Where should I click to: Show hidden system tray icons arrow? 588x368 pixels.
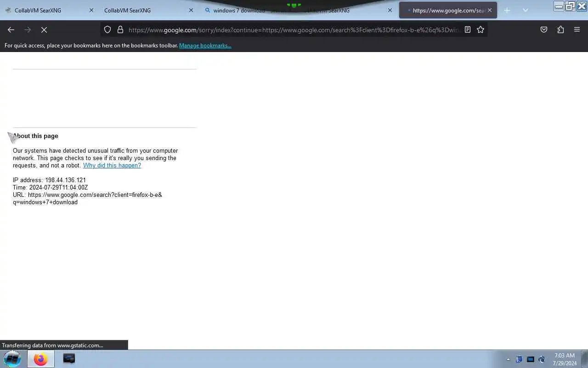coord(508,359)
